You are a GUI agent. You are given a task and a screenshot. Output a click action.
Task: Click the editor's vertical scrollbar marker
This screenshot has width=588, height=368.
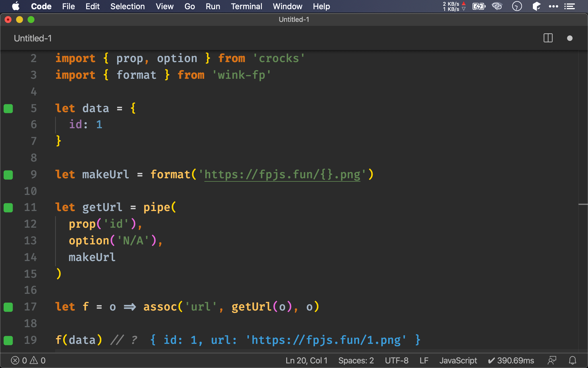pyautogui.click(x=583, y=204)
